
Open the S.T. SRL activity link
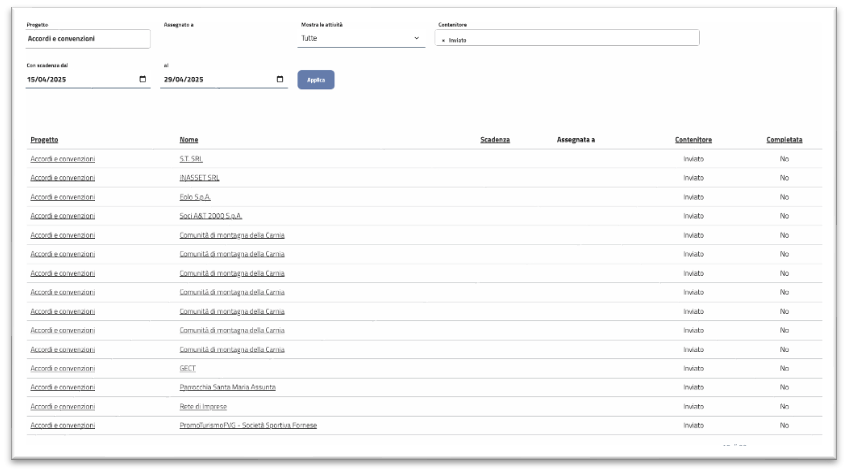tap(191, 159)
